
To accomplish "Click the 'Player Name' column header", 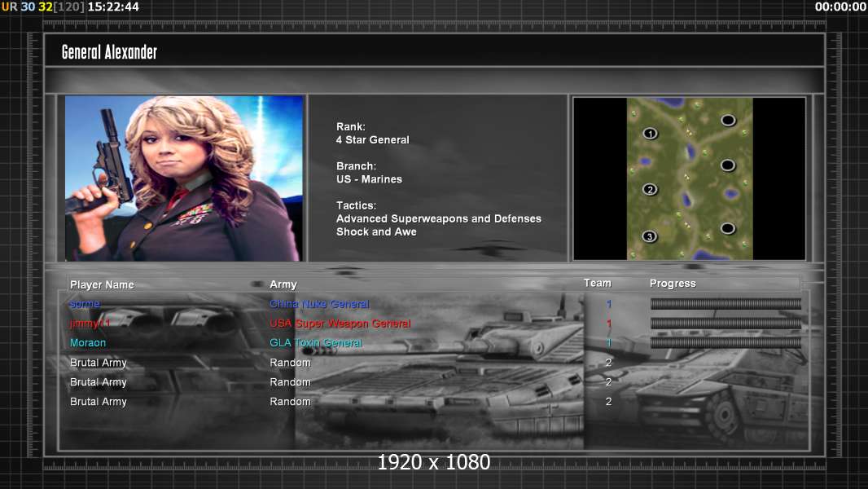I will [102, 284].
